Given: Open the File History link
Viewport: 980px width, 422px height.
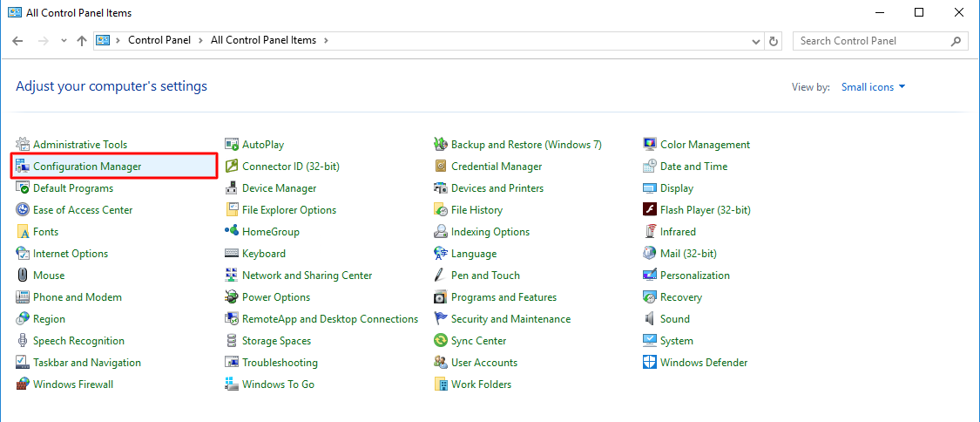Looking at the screenshot, I should click(476, 210).
